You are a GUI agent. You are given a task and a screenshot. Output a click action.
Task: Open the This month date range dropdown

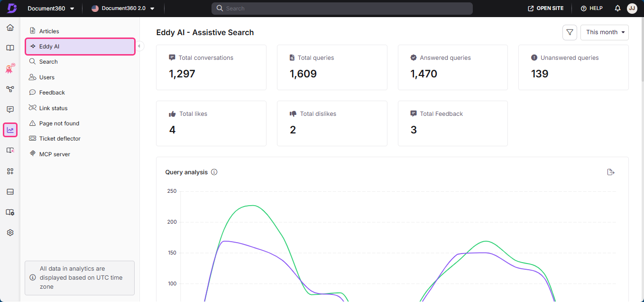click(605, 32)
